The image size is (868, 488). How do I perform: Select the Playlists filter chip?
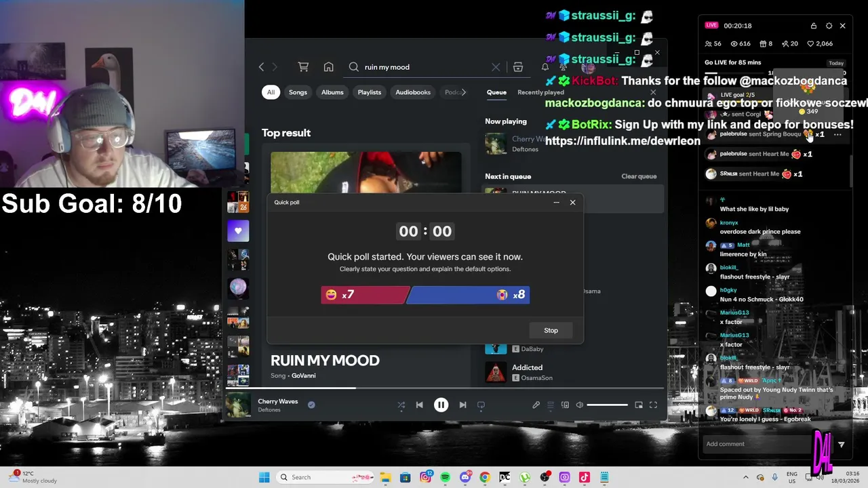click(370, 92)
